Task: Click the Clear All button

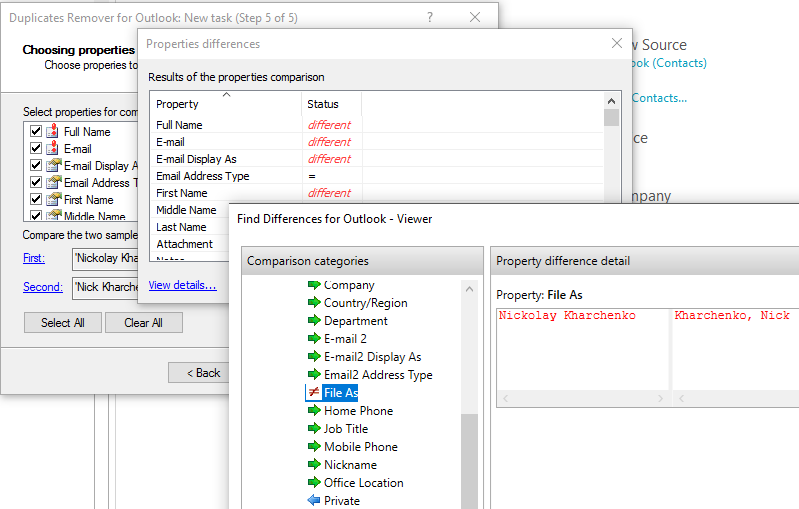Action: pos(143,323)
